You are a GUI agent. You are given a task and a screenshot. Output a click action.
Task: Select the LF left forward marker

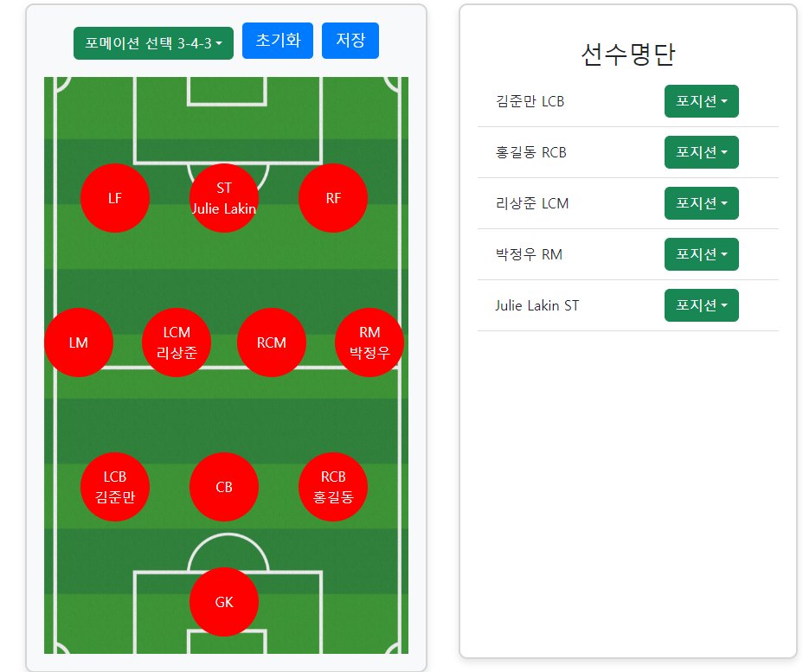point(115,198)
